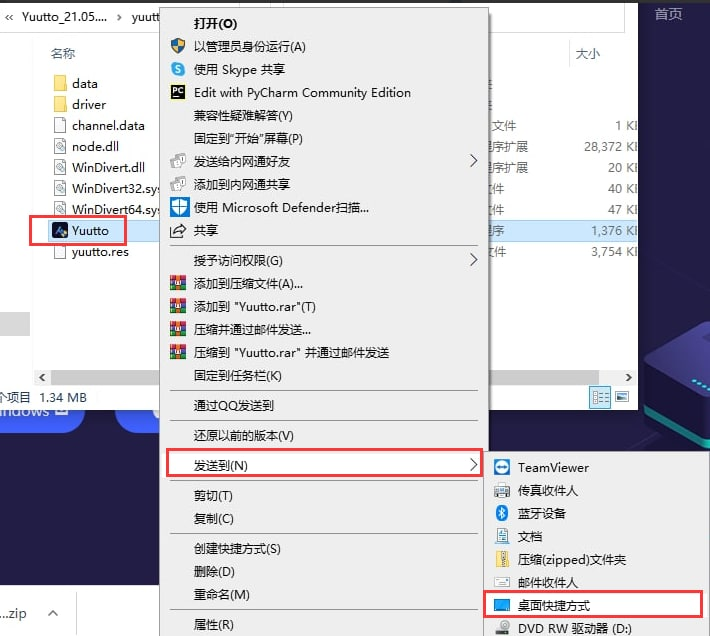Click the 名称 column header
Image resolution: width=710 pixels, height=636 pixels.
click(x=63, y=53)
